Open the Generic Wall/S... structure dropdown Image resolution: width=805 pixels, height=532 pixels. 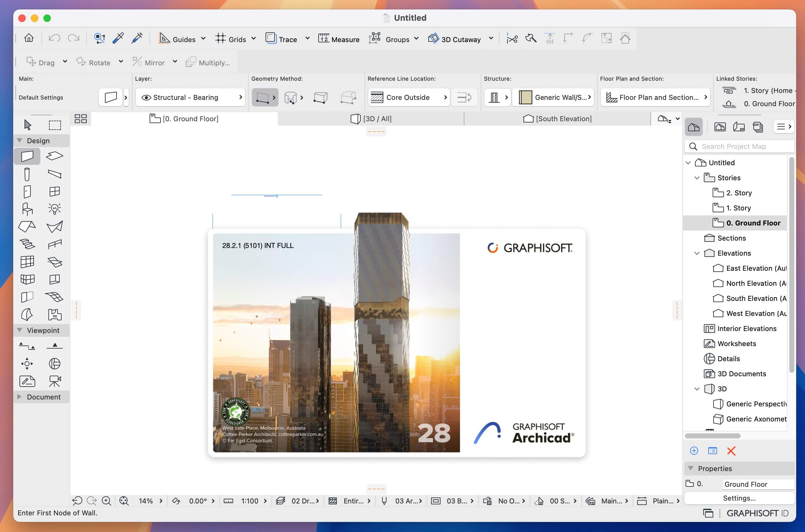[553, 97]
